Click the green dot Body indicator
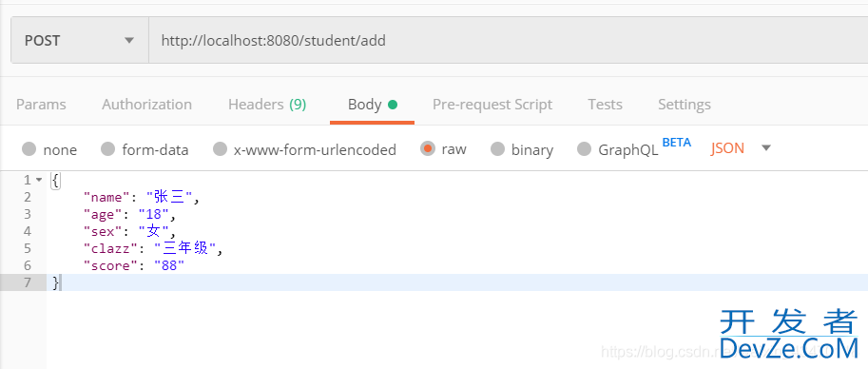868x369 pixels. [393, 105]
